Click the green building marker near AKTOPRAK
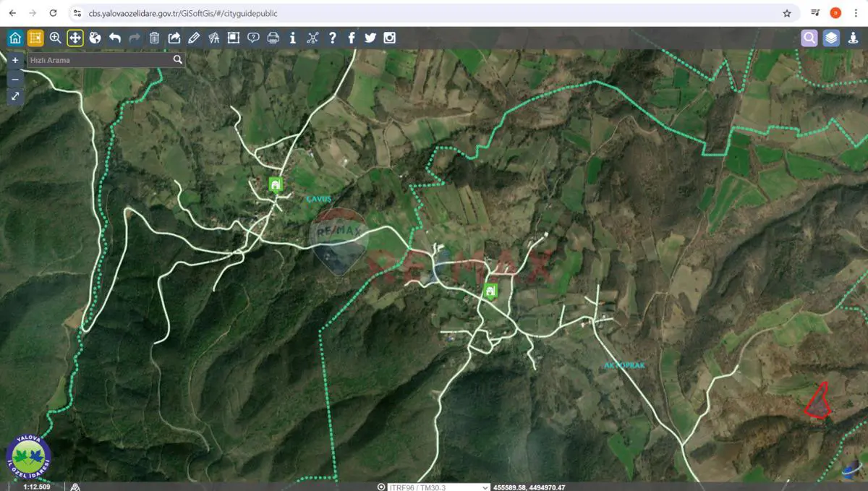This screenshot has height=491, width=868. coord(490,291)
